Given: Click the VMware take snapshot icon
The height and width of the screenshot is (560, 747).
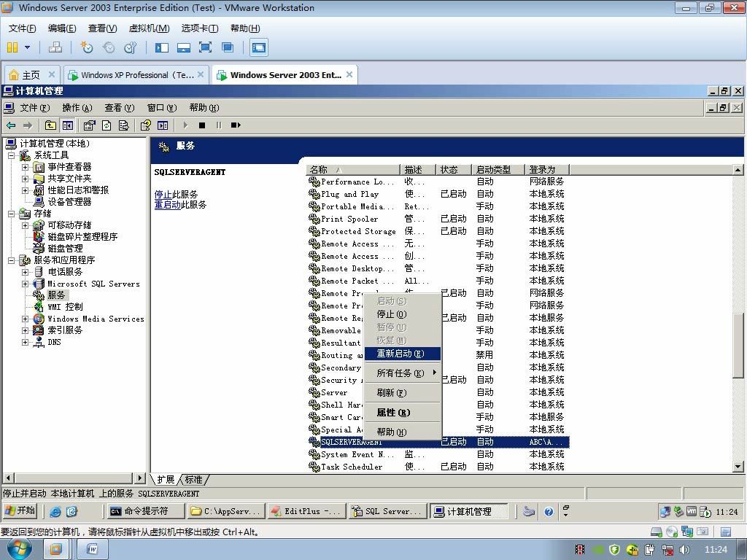Looking at the screenshot, I should [x=87, y=47].
